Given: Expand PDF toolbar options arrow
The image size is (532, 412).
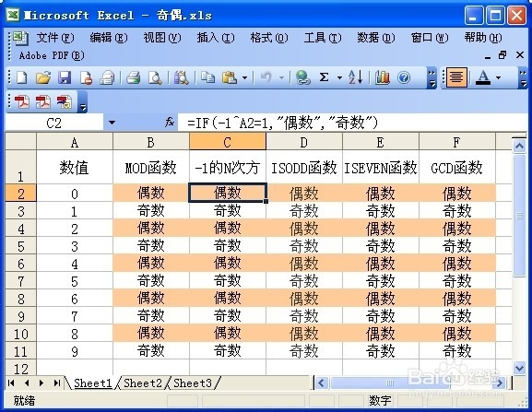Looking at the screenshot, I should pyautogui.click(x=82, y=102).
